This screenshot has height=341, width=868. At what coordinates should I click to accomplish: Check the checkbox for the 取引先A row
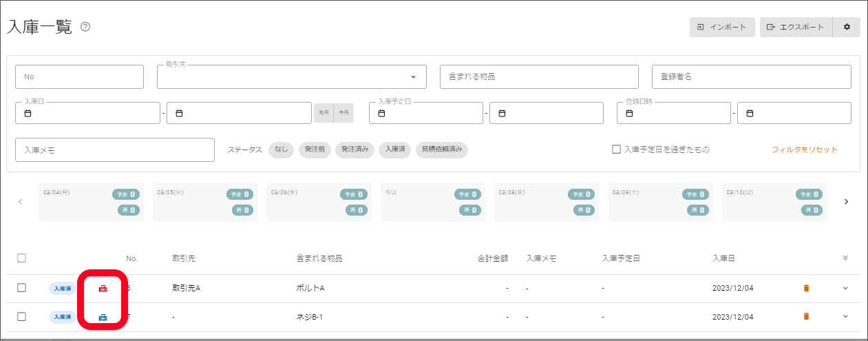click(21, 288)
